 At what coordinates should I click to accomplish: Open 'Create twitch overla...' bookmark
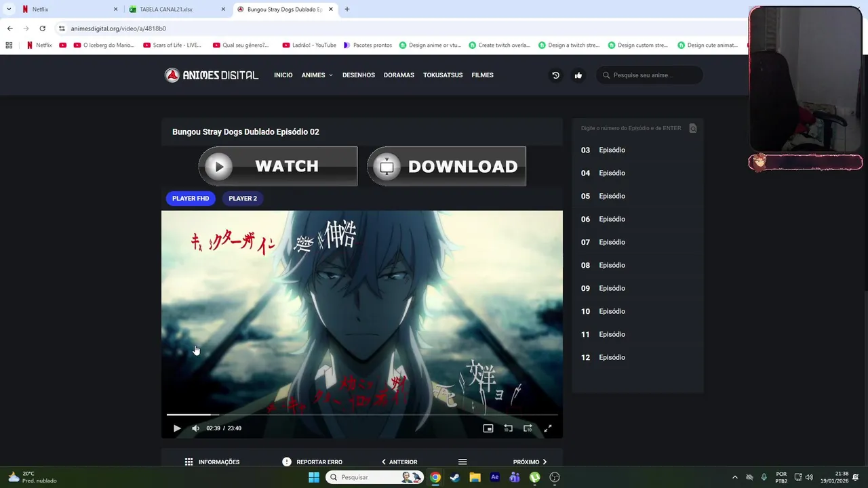point(500,45)
